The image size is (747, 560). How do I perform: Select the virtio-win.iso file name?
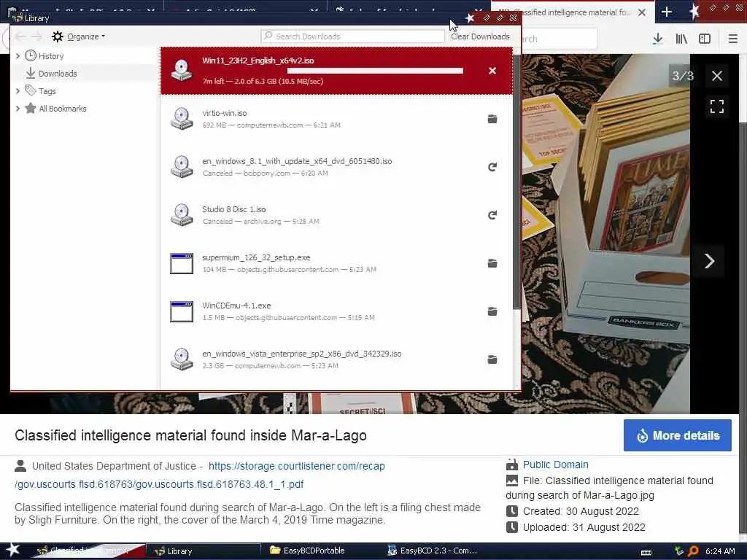(225, 113)
